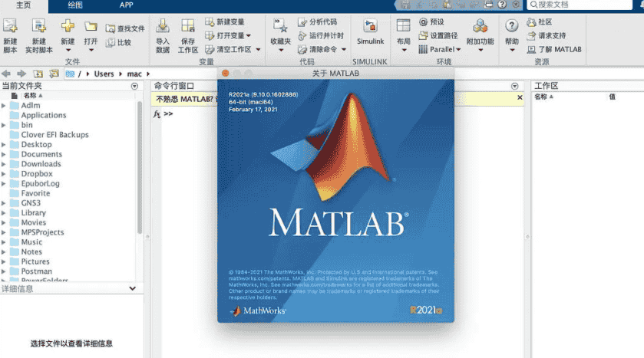Click the Command Window prompt
644x358 pixels.
pyautogui.click(x=168, y=113)
